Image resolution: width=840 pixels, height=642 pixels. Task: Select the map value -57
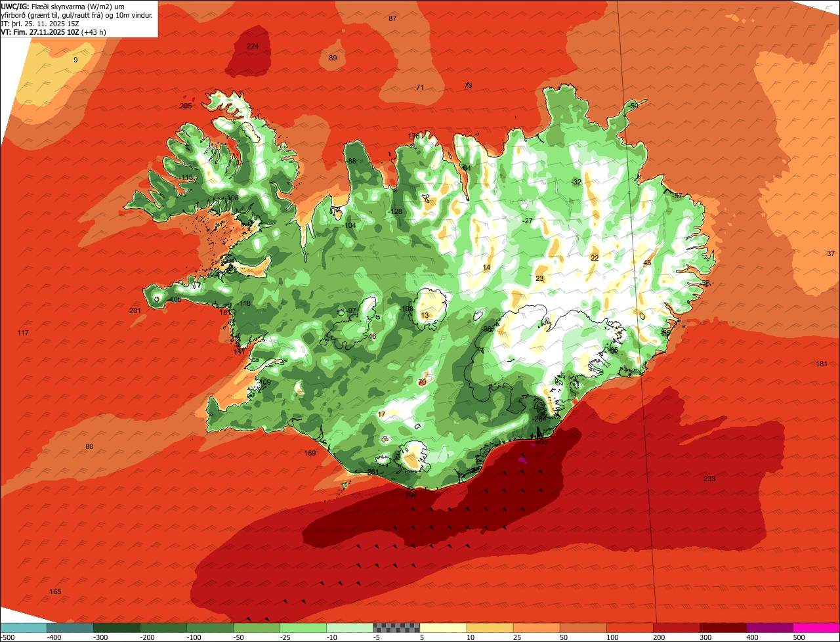[x=677, y=196]
